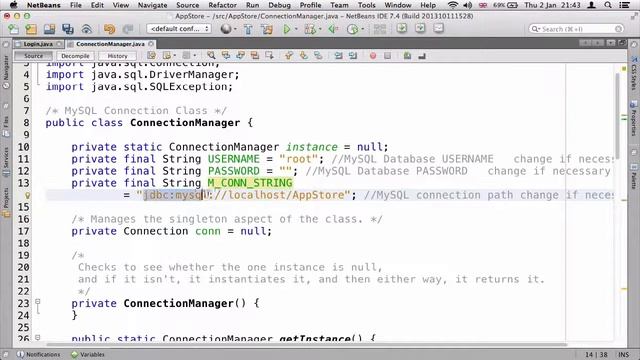Viewport: 640px width, 360px height.
Task: Click the Undo arrow icon
Action: [x=109, y=29]
